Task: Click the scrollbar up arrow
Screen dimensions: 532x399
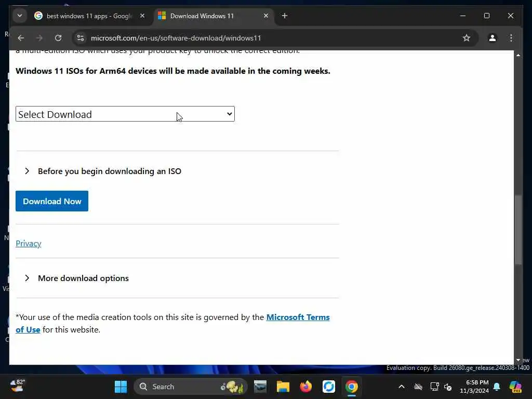Action: [x=518, y=55]
